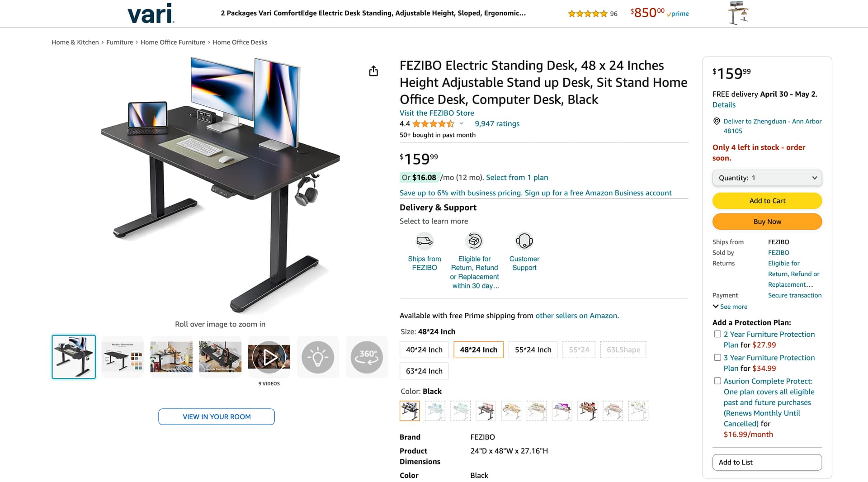
Task: Visit the FEZIBO Store link
Action: coord(437,113)
